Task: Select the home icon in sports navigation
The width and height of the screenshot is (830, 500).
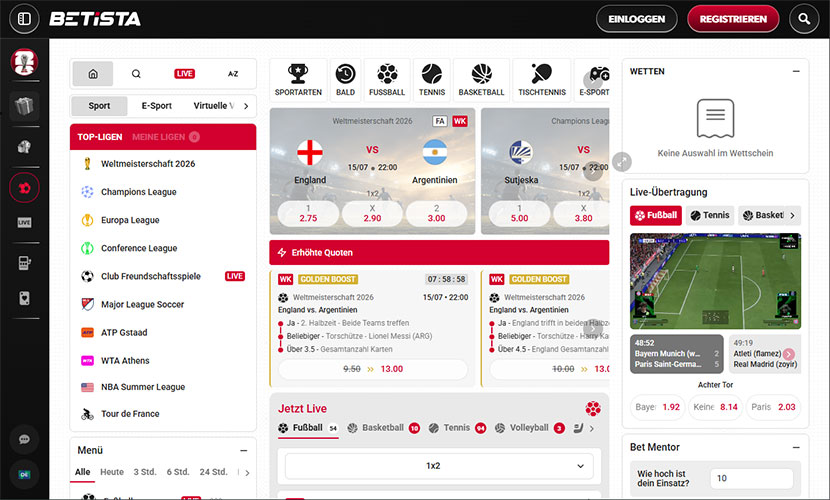Action: pos(93,74)
